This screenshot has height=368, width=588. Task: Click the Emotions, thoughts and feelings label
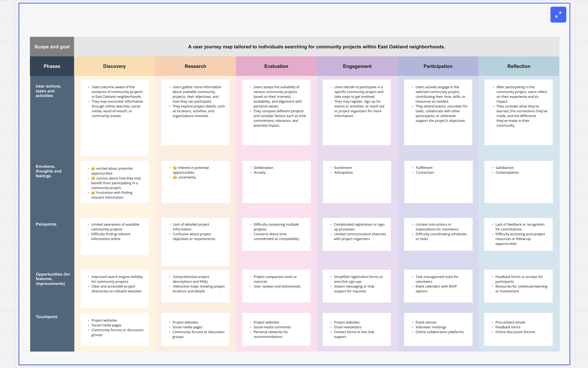48,171
